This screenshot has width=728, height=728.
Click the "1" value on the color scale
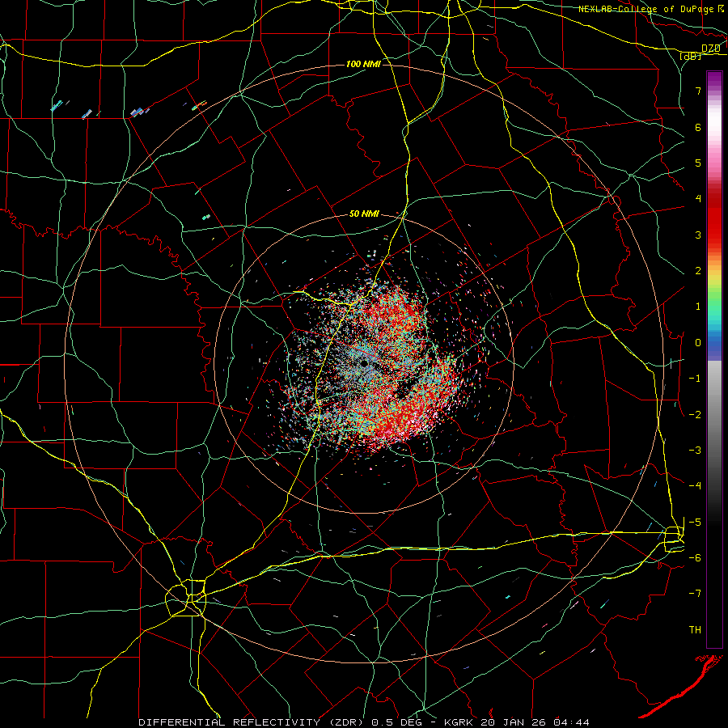[698, 307]
